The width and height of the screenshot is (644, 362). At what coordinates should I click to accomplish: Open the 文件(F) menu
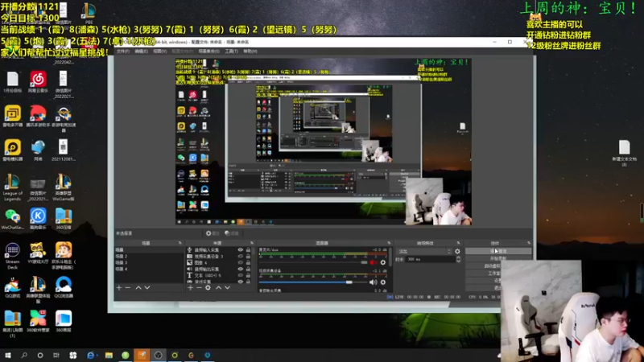123,51
